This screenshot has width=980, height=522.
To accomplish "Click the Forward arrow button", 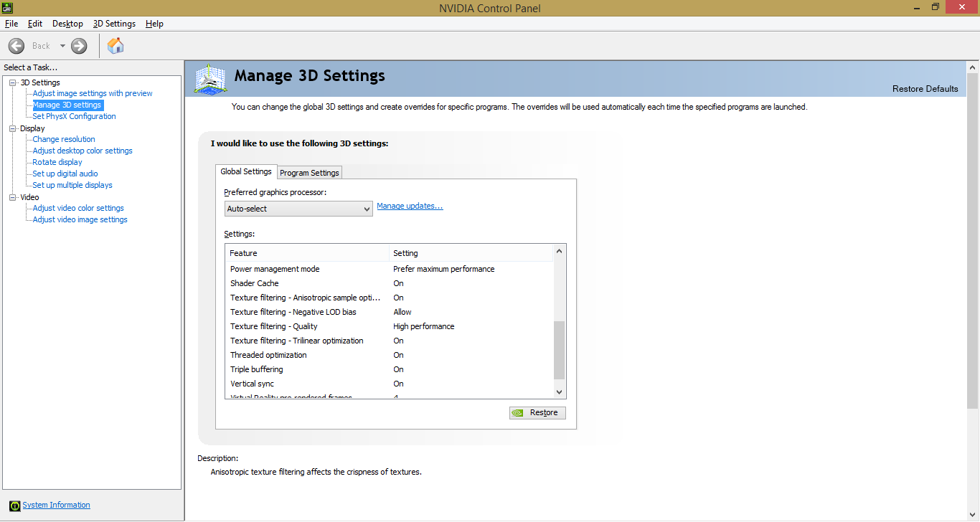I will click(x=79, y=46).
